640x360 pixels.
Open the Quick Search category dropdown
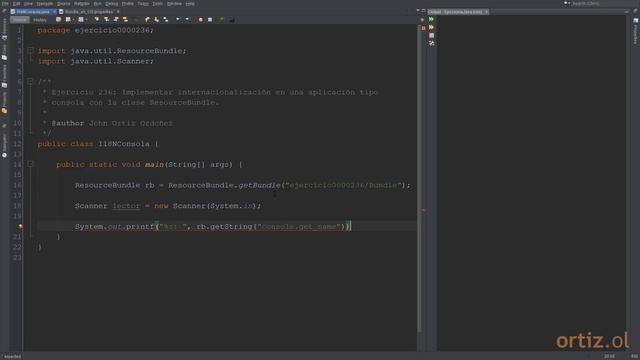click(x=567, y=3)
